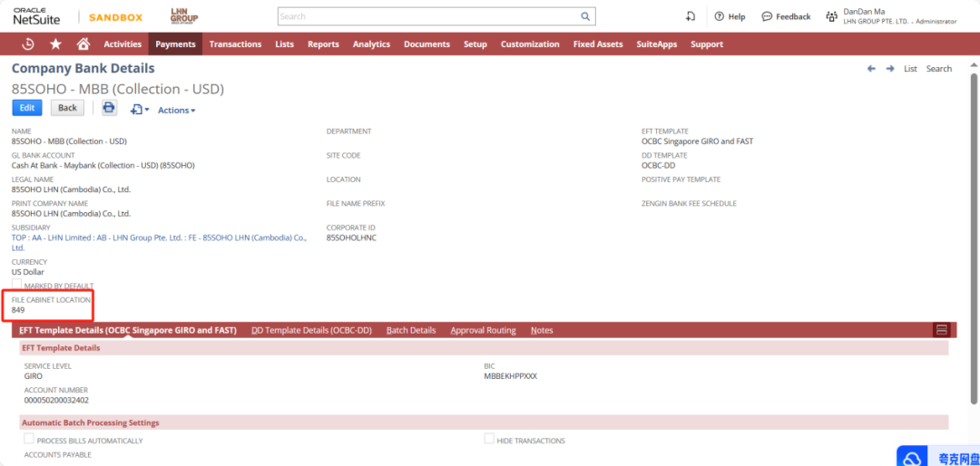Toggle Process Bills Automatically checkbox

point(29,439)
